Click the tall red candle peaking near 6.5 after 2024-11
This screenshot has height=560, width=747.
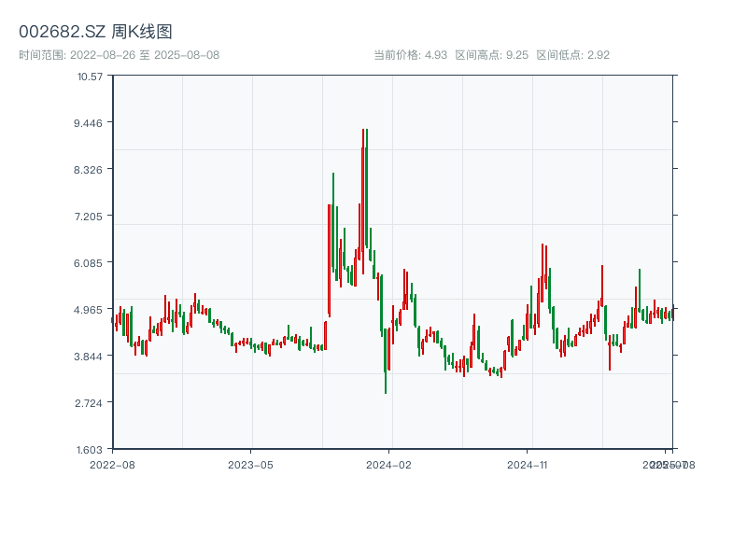543,273
